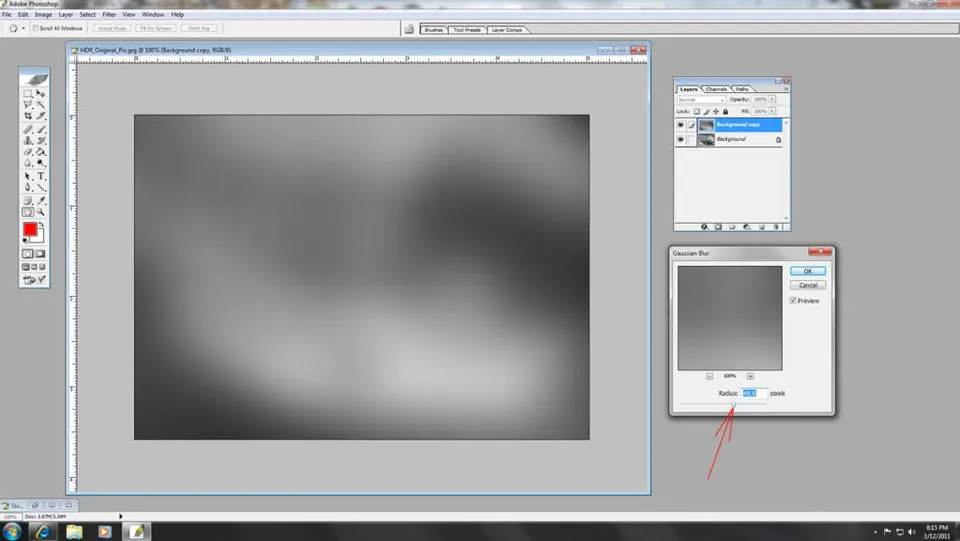
Task: Open the layer style dropdown icon
Action: tap(704, 227)
